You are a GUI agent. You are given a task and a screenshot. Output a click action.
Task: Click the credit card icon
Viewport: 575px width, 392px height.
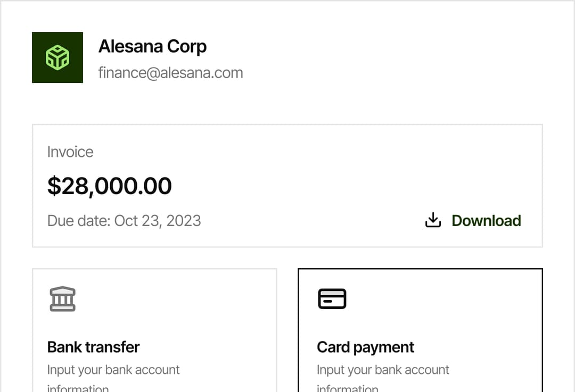coord(332,299)
